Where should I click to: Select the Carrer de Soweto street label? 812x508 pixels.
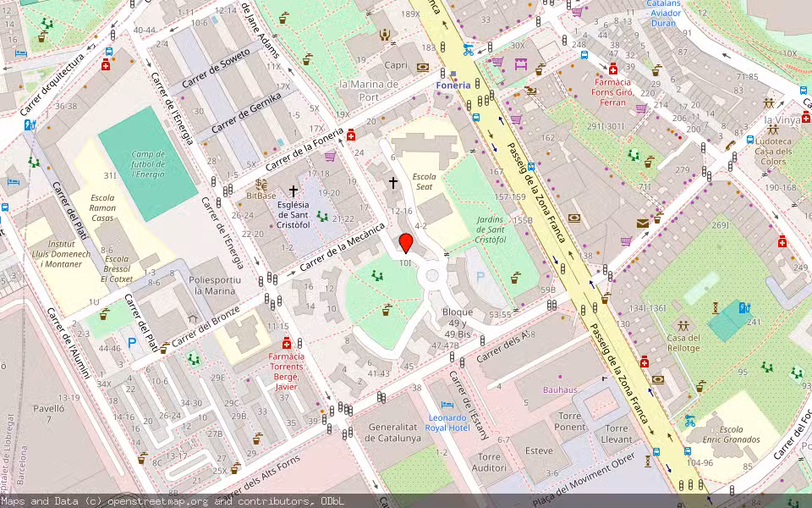pyautogui.click(x=216, y=68)
